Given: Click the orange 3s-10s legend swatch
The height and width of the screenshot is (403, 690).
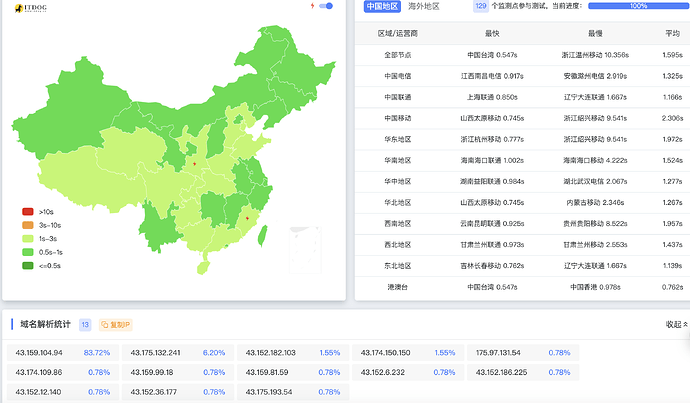Looking at the screenshot, I should [28, 225].
